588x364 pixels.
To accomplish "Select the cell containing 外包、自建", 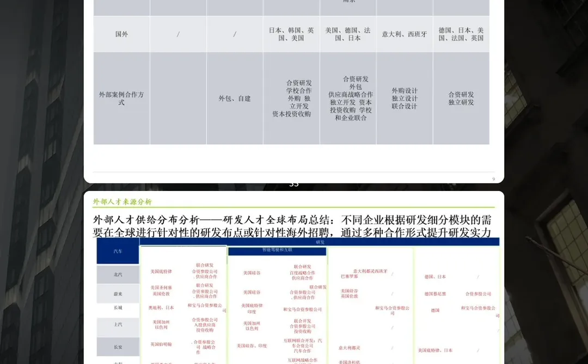I will click(x=234, y=98).
